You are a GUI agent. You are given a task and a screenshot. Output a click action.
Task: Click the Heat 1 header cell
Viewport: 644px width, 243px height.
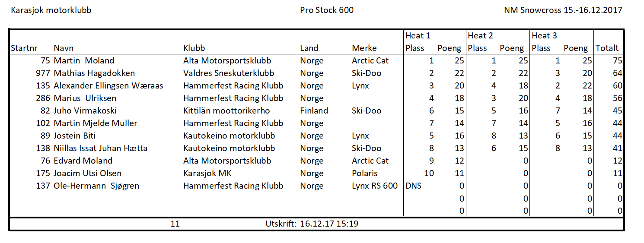418,36
